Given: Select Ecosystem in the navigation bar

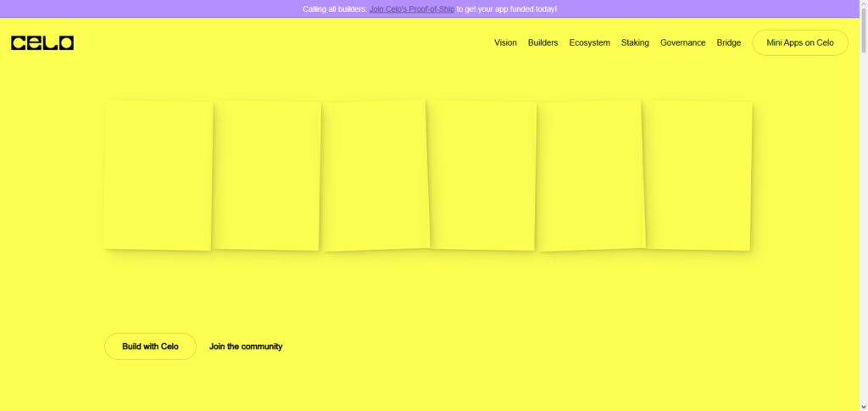Looking at the screenshot, I should (589, 42).
